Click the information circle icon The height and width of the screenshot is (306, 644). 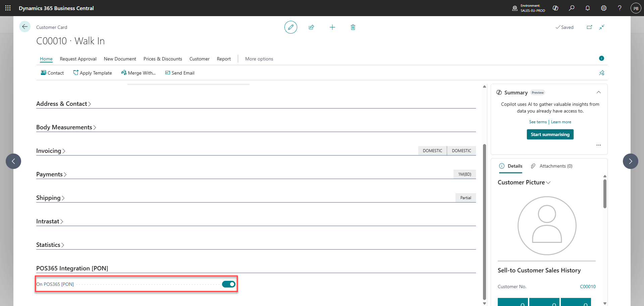pos(601,58)
